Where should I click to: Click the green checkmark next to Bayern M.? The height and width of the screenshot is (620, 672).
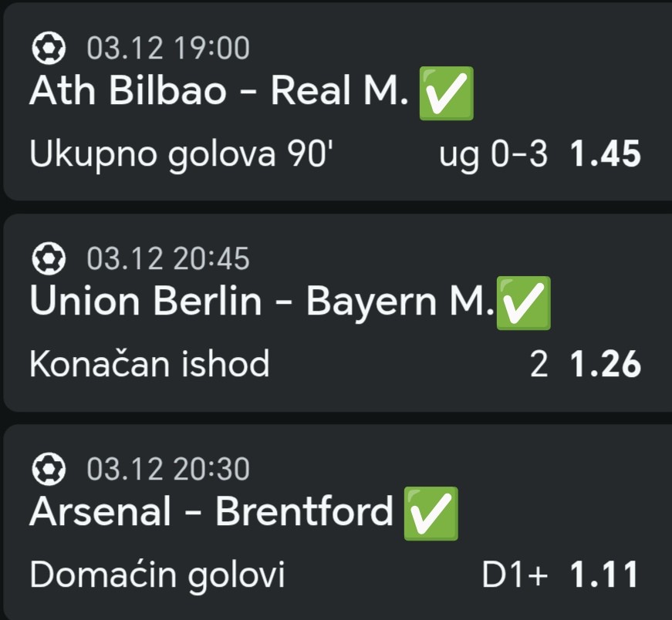[525, 302]
